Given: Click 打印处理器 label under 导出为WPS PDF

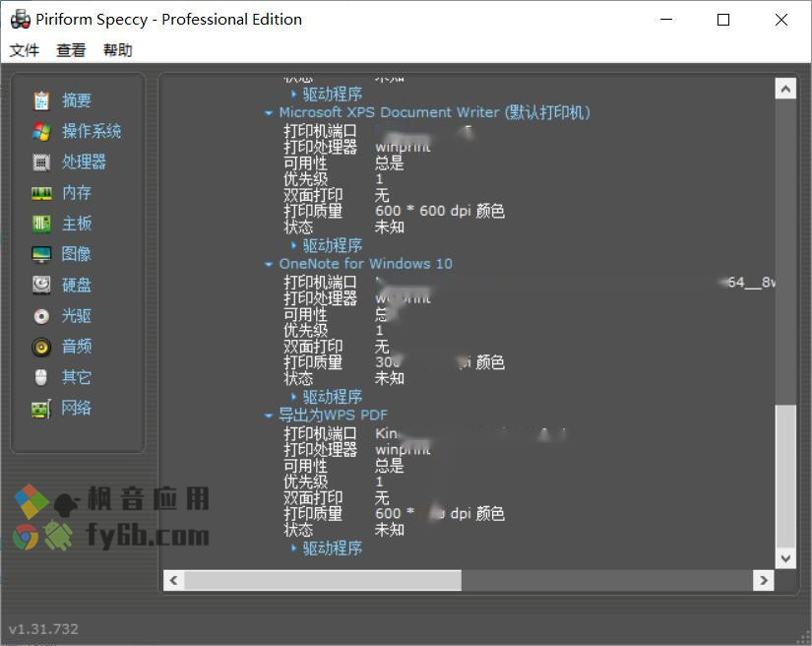Looking at the screenshot, I should (x=320, y=450).
